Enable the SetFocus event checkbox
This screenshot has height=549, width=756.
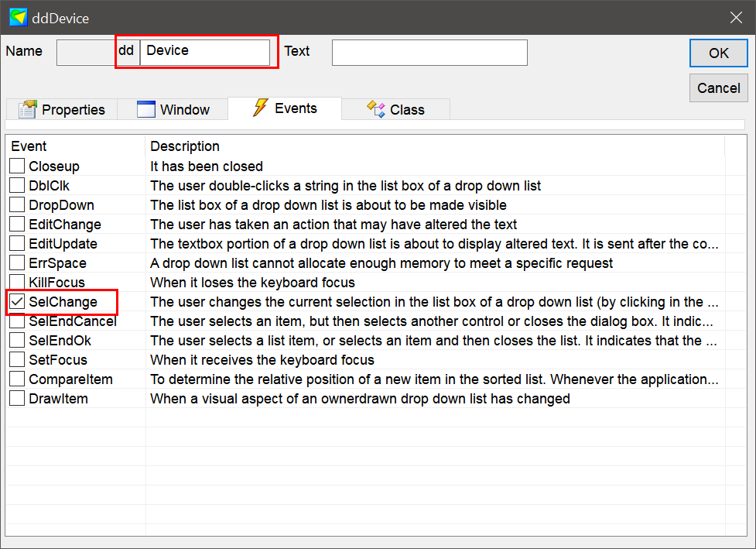17,359
